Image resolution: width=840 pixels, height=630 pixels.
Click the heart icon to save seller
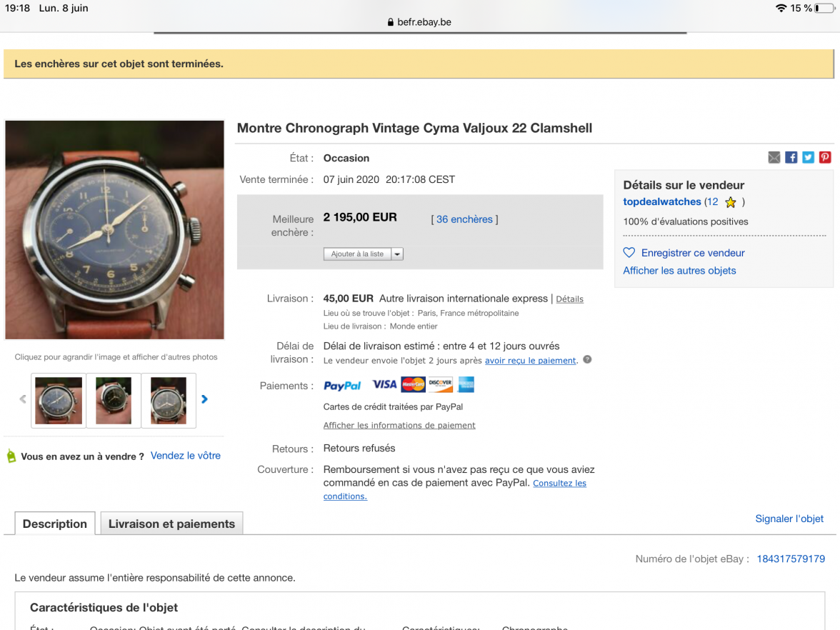[629, 253]
